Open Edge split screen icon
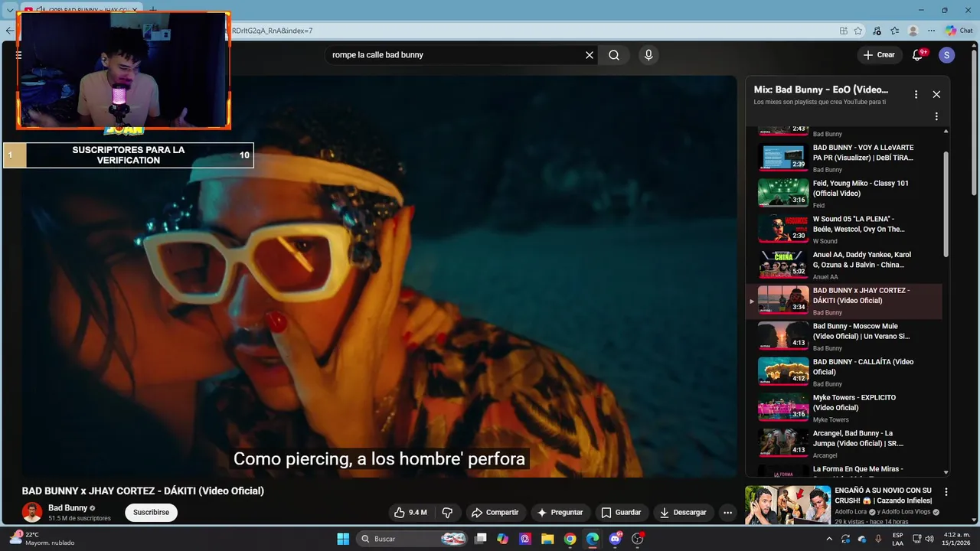This screenshot has height=551, width=980. tap(843, 31)
